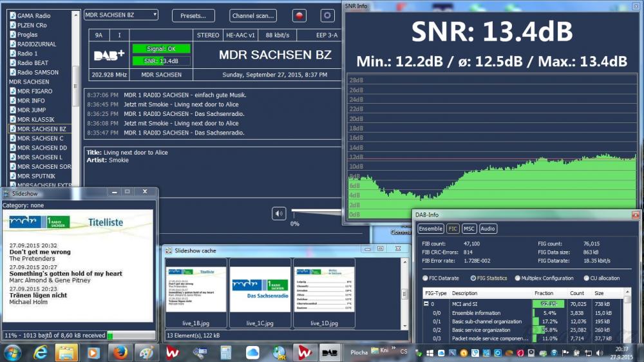Viewport: 644px width, 362px height.
Task: Click Titelliste slide image in Slideshow window
Action: (x=78, y=265)
